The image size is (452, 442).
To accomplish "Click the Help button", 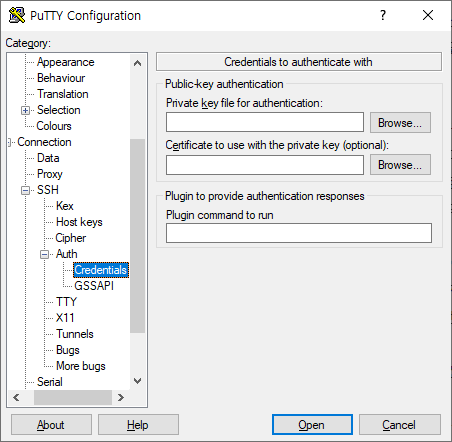I will [x=138, y=425].
